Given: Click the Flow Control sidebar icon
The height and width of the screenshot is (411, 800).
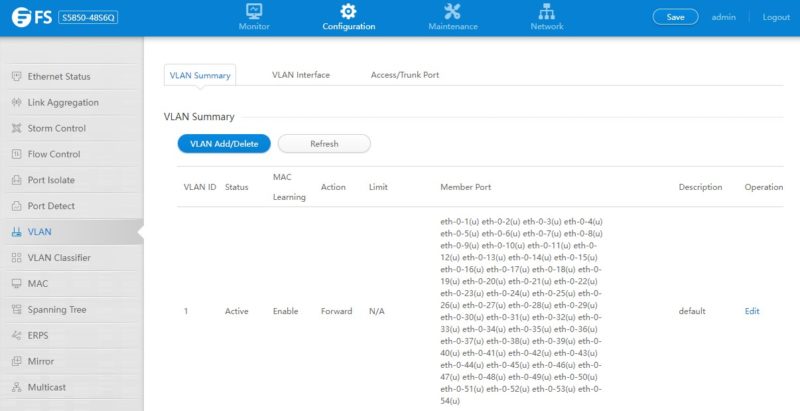Looking at the screenshot, I should pos(16,154).
